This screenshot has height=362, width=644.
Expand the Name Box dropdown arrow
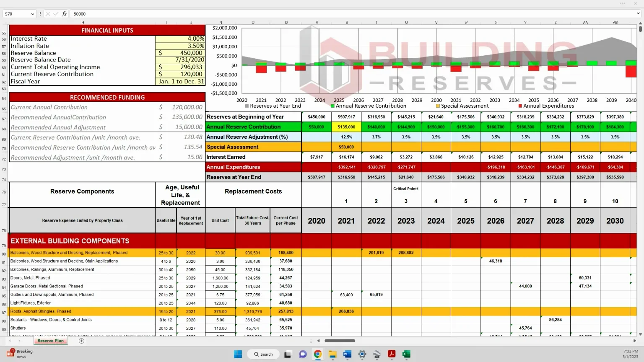point(32,14)
